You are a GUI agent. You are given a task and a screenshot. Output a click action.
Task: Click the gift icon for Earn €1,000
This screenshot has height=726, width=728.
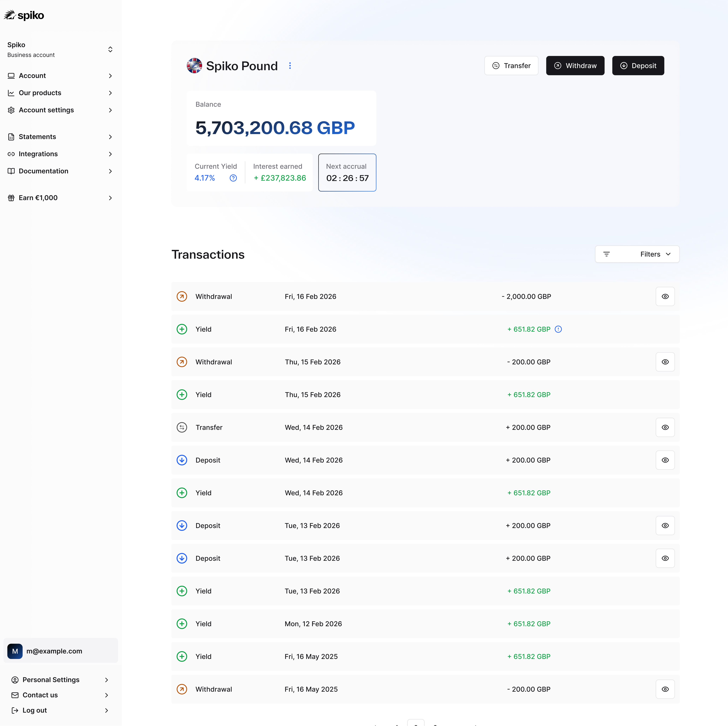pyautogui.click(x=11, y=198)
